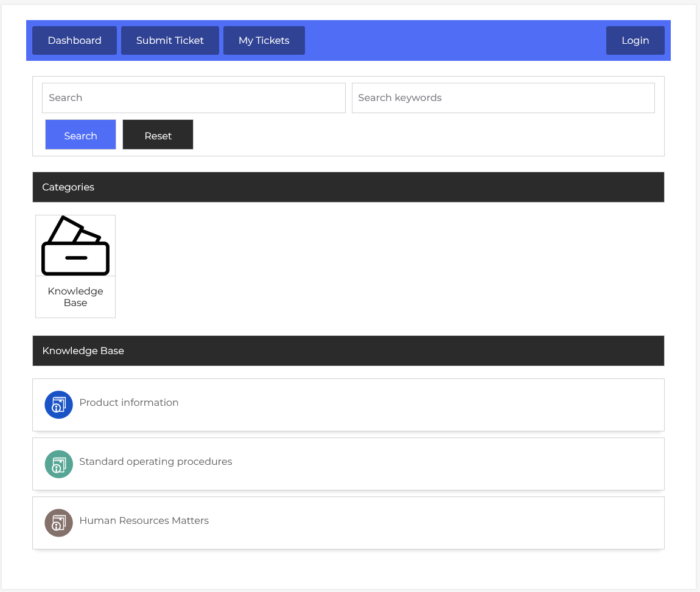
Task: Click the Categories section header
Action: [x=348, y=187]
